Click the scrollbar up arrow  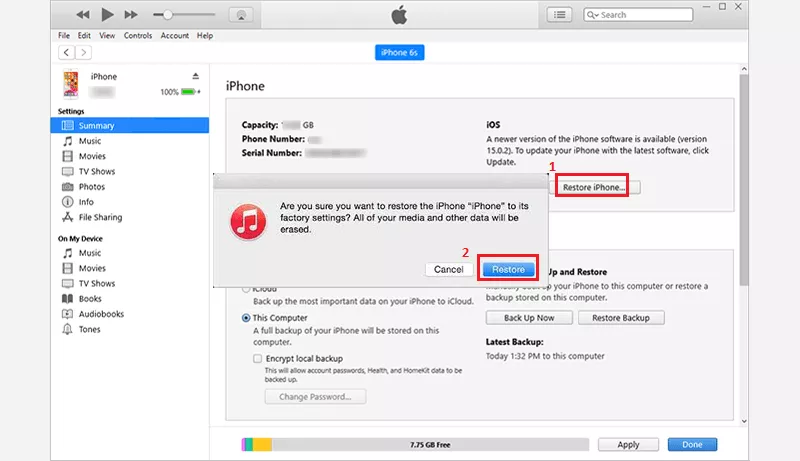[744, 69]
